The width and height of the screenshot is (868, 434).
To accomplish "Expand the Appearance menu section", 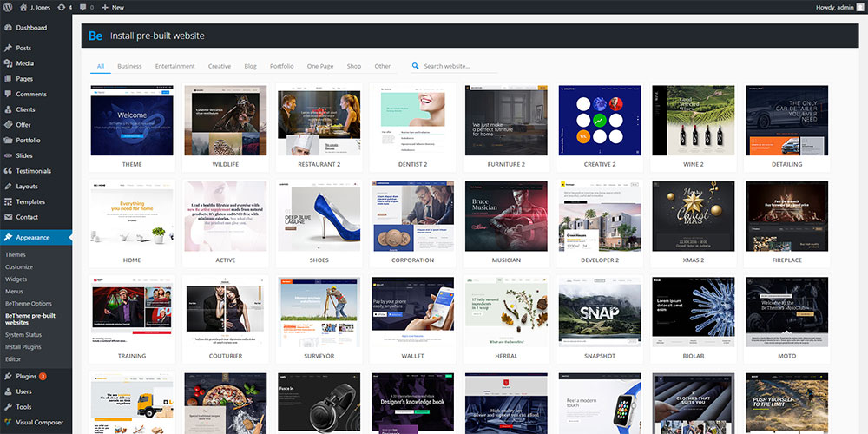I will tap(33, 237).
